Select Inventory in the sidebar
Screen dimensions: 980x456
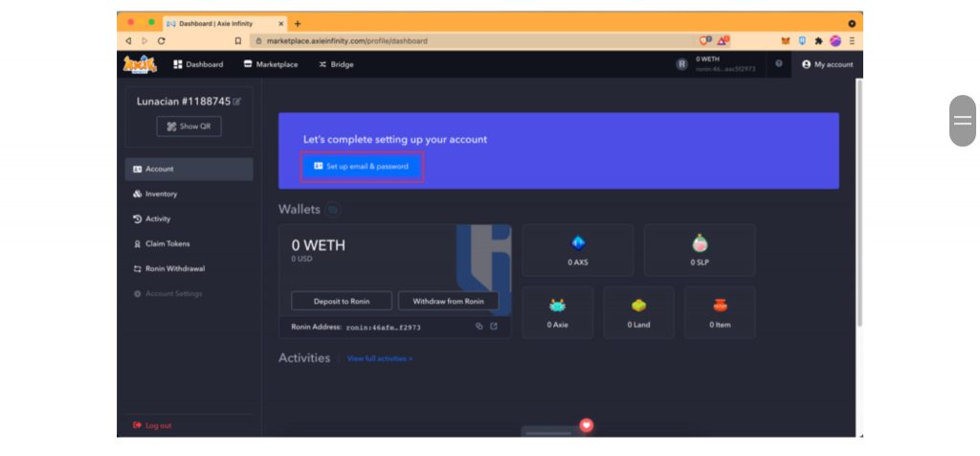pyautogui.click(x=189, y=194)
